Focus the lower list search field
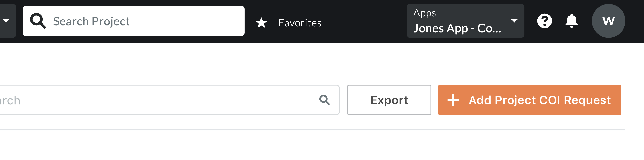 coord(169,100)
